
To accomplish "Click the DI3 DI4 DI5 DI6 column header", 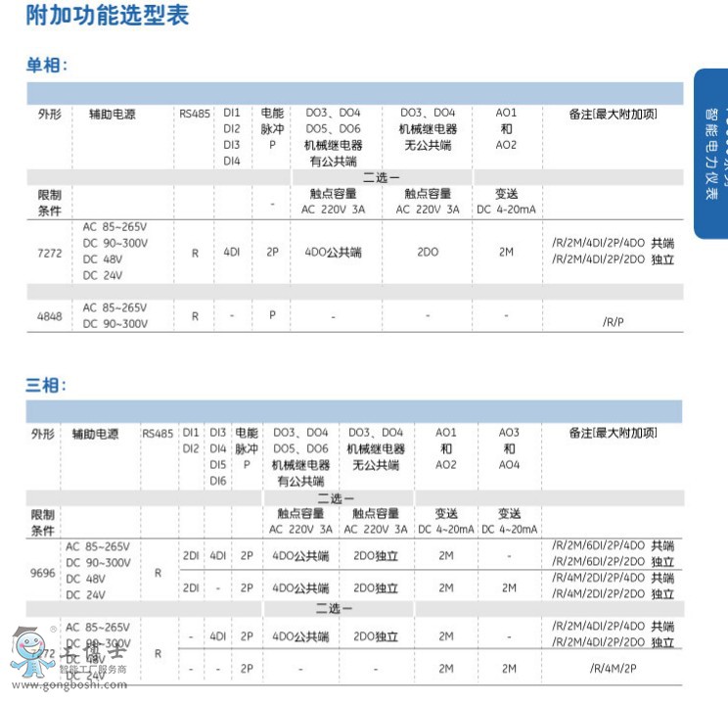I will [218, 456].
